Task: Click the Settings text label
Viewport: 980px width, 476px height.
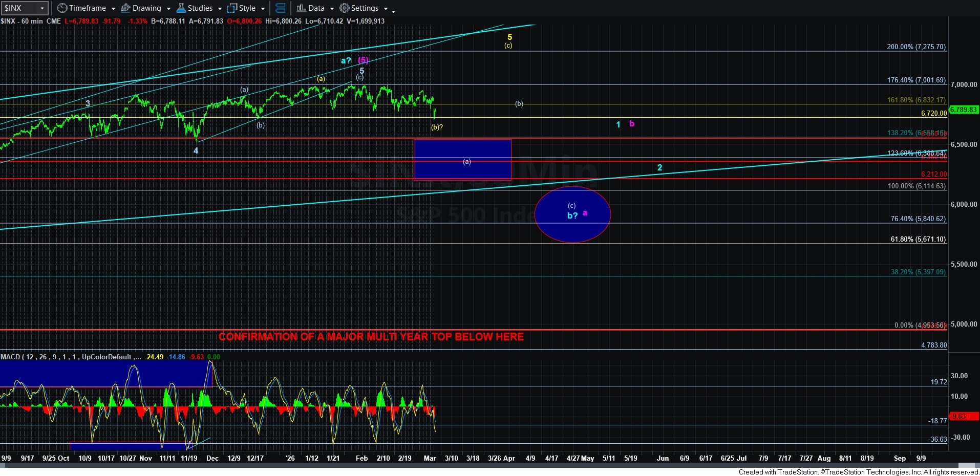Action: pyautogui.click(x=365, y=8)
